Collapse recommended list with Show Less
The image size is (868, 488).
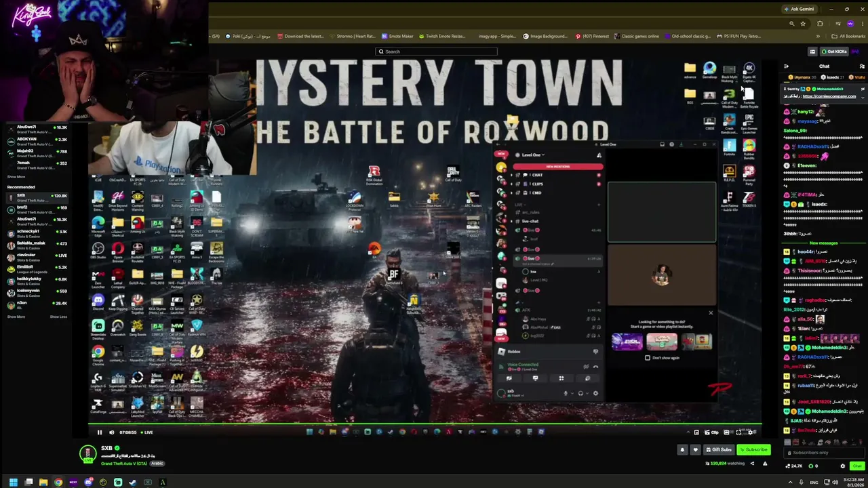(x=58, y=317)
